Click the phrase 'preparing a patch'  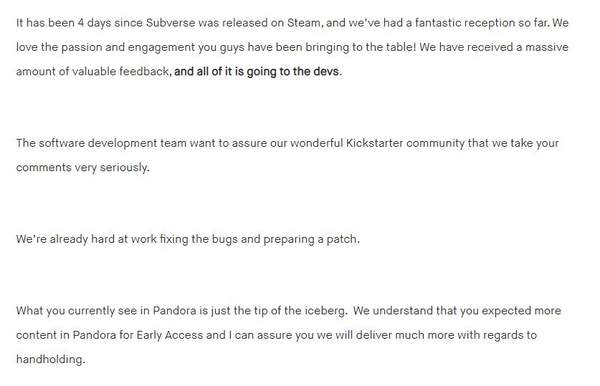(x=311, y=239)
